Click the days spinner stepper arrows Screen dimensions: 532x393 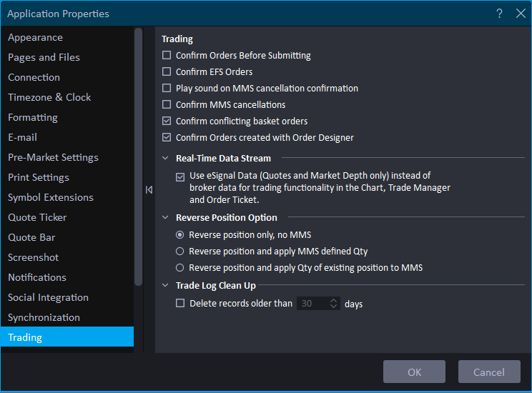(x=334, y=304)
